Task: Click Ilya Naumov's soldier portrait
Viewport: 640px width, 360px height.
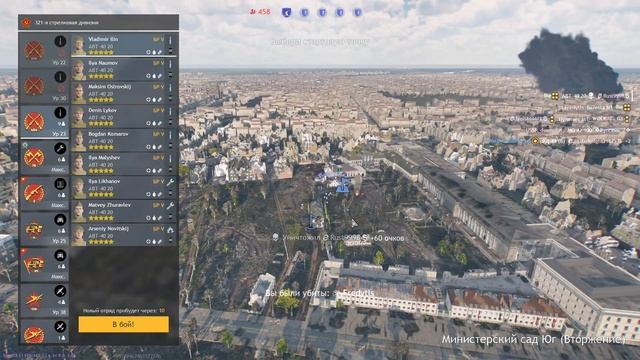Action: click(79, 69)
